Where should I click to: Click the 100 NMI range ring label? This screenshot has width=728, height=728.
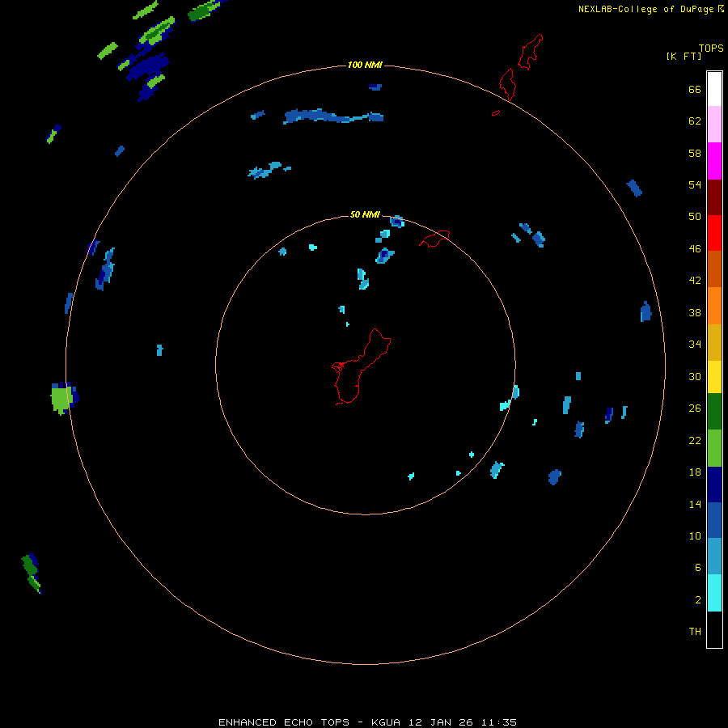pyautogui.click(x=365, y=65)
